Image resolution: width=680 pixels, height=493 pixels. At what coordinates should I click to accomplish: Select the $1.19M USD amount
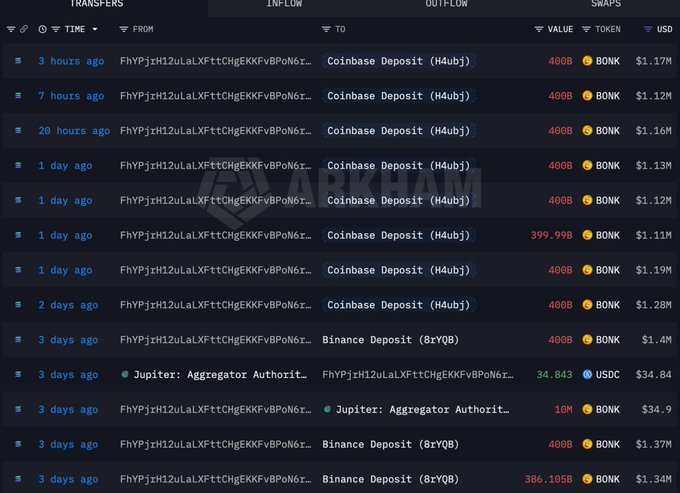pos(654,270)
